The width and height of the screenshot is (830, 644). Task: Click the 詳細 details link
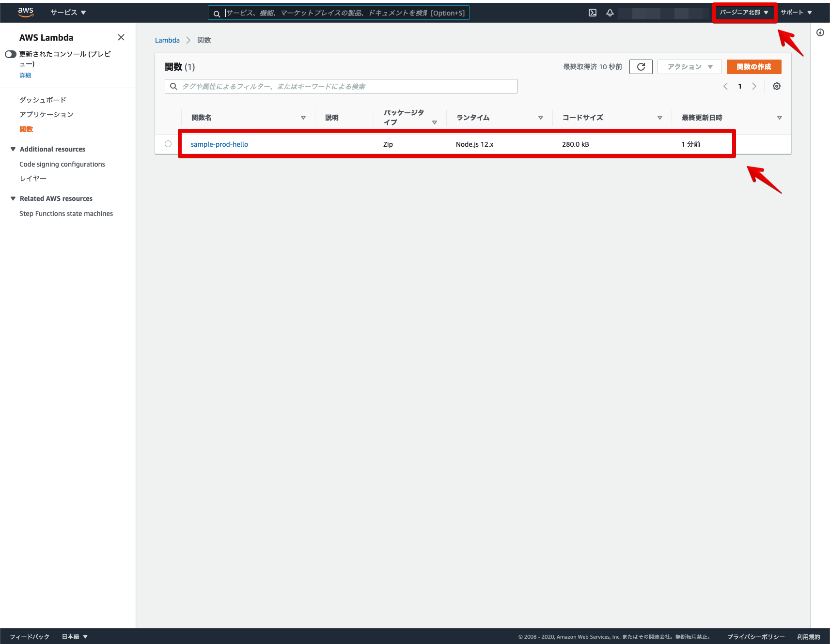pos(25,75)
